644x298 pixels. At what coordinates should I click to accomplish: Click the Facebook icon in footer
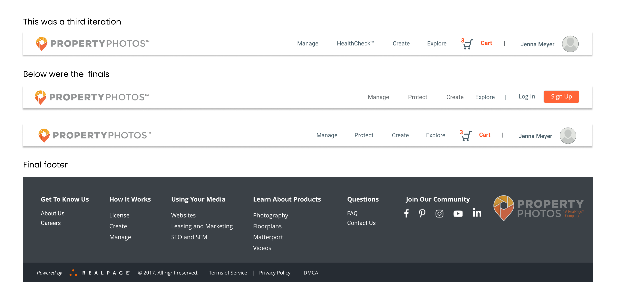pos(406,213)
